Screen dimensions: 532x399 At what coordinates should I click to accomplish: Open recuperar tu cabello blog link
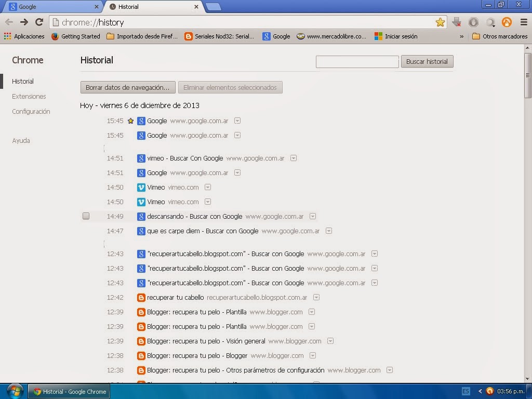pyautogui.click(x=176, y=297)
